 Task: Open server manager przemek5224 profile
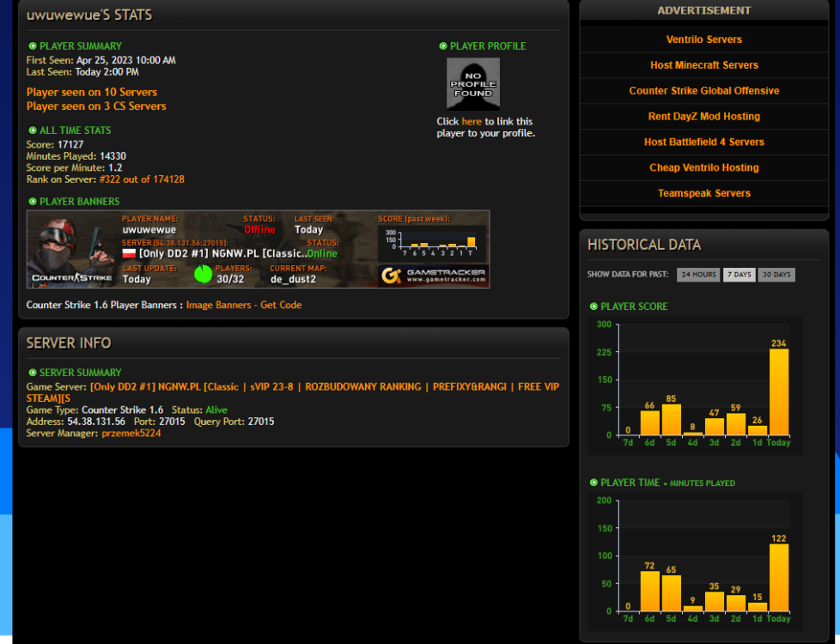click(x=131, y=433)
